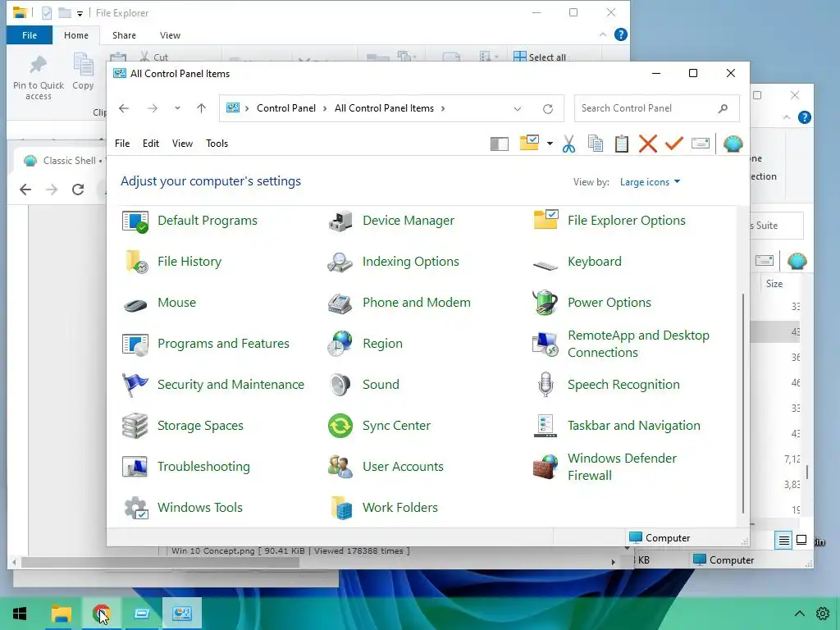
Task: Open Mouse settings item
Action: 159,303
